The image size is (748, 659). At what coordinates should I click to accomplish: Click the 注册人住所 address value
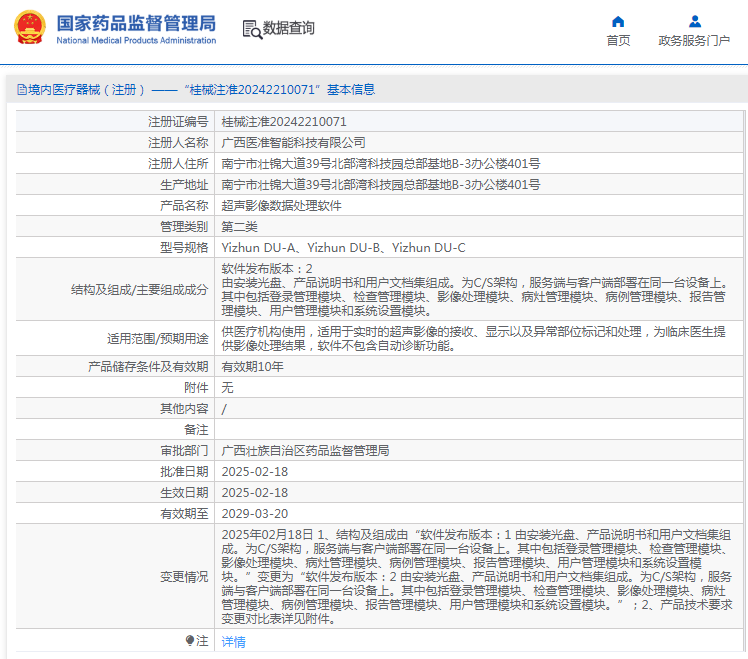click(x=381, y=164)
